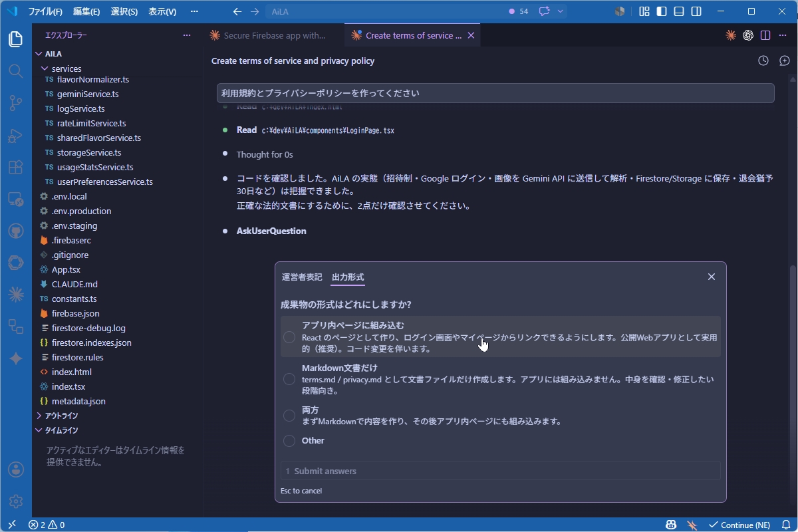Toggle the primary side bar layout icon
Screen dimensions: 798x532
click(x=662, y=11)
